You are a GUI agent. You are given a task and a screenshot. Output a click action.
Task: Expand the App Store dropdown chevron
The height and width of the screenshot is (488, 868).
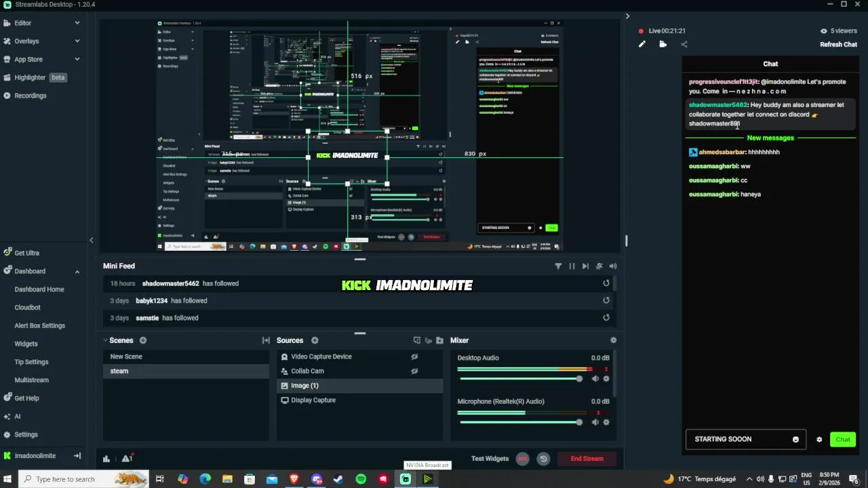pyautogui.click(x=77, y=60)
